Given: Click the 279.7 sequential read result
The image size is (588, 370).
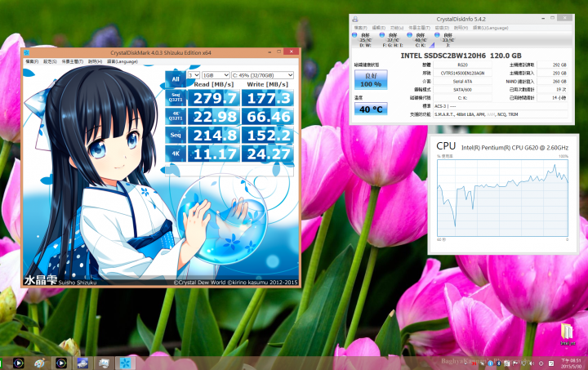Looking at the screenshot, I should [x=214, y=98].
